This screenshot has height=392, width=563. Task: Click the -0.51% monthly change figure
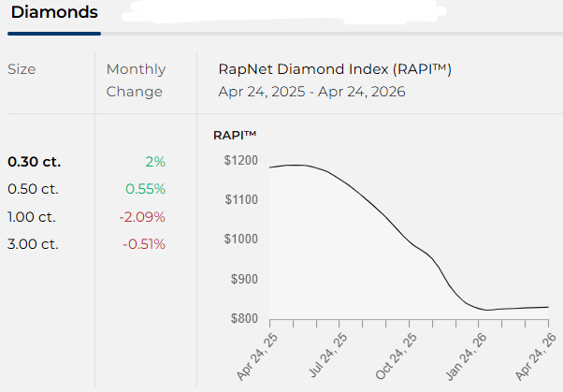tap(143, 244)
